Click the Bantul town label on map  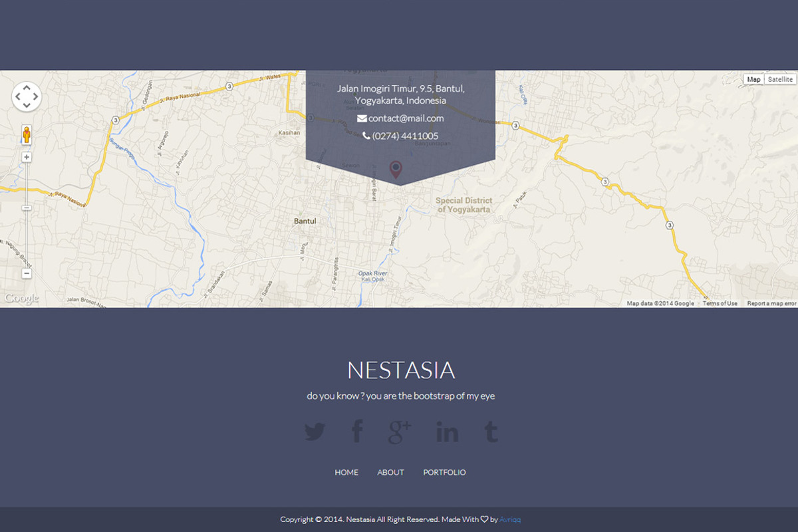coord(305,221)
